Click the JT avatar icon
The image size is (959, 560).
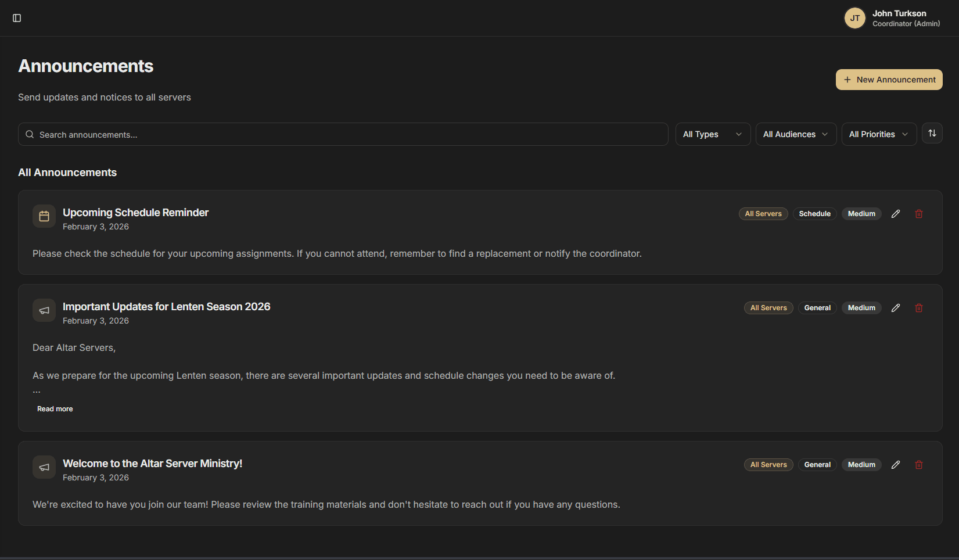click(854, 18)
